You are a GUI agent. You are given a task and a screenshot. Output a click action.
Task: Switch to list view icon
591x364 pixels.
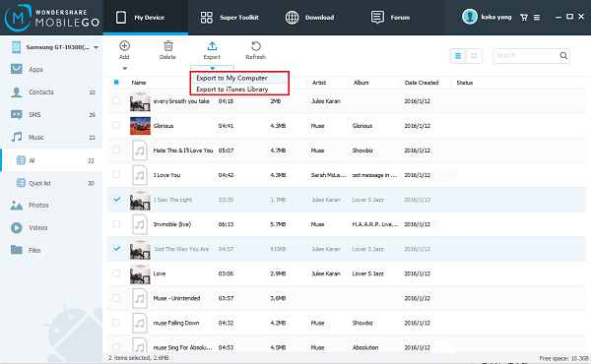458,56
